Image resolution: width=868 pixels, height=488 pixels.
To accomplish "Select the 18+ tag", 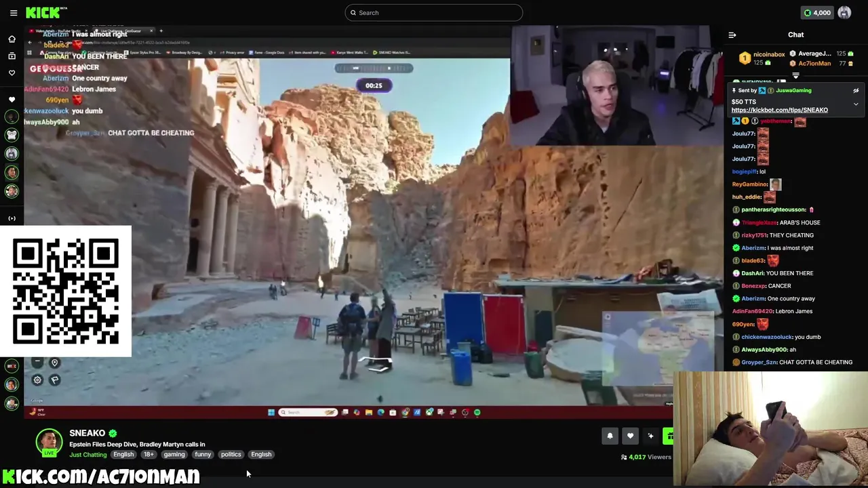I will [149, 454].
